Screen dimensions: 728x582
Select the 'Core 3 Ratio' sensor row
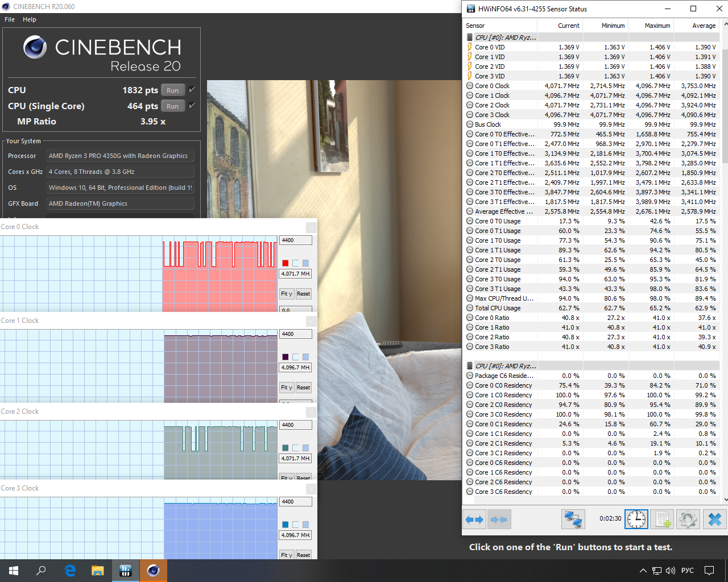tap(592, 347)
